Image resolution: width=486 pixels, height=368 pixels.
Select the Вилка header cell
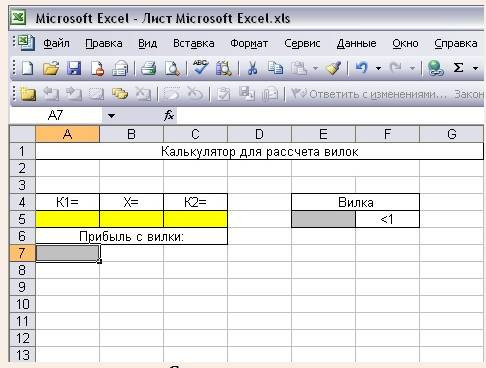pyautogui.click(x=355, y=202)
